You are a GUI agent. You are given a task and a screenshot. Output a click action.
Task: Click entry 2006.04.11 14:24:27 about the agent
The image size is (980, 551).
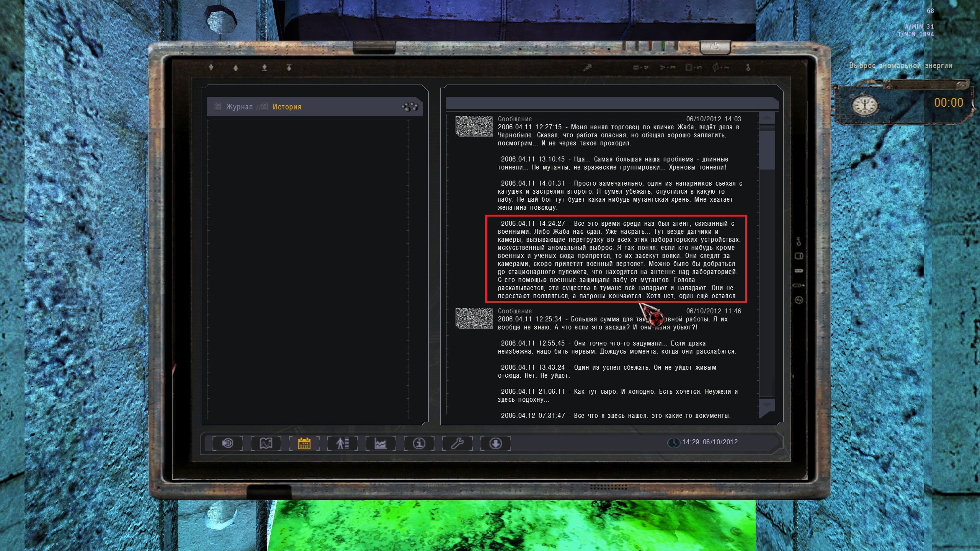pyautogui.click(x=619, y=259)
